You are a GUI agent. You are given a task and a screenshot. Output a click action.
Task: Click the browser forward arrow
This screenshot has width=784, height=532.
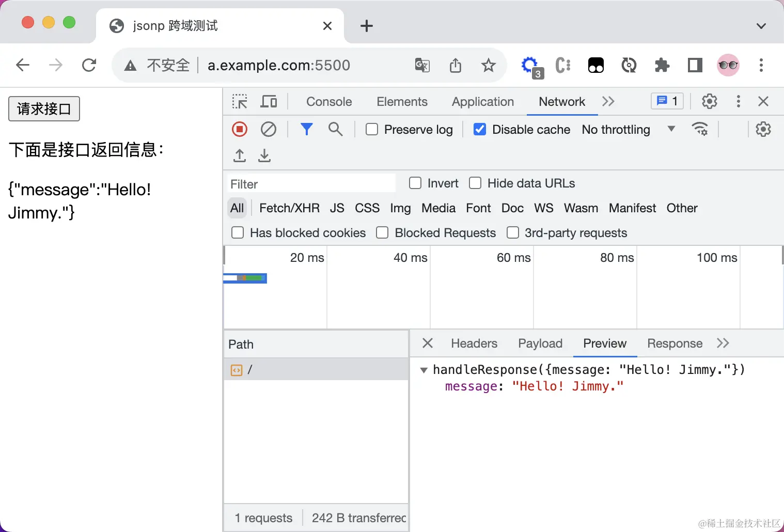coord(56,65)
